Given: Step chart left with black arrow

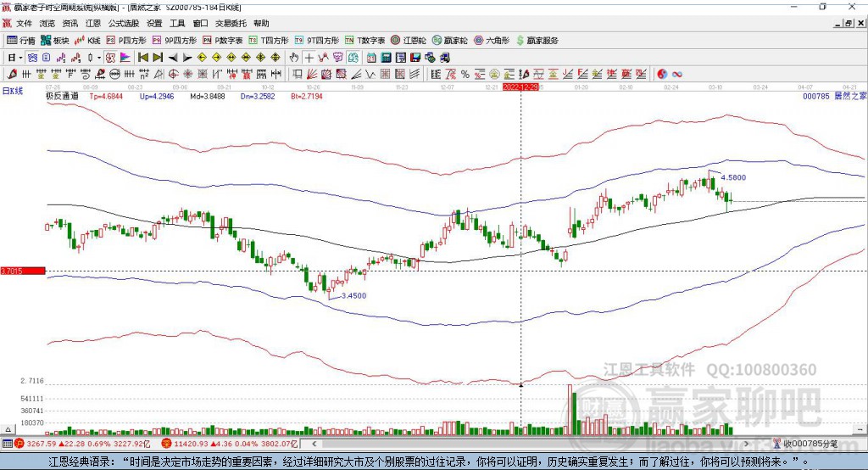Looking at the screenshot, I should coord(173,58).
